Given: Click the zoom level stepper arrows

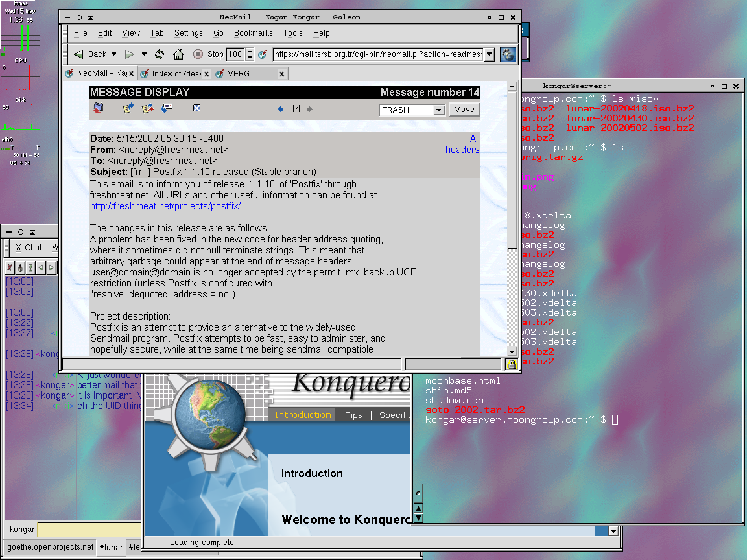Looking at the screenshot, I should [x=250, y=54].
